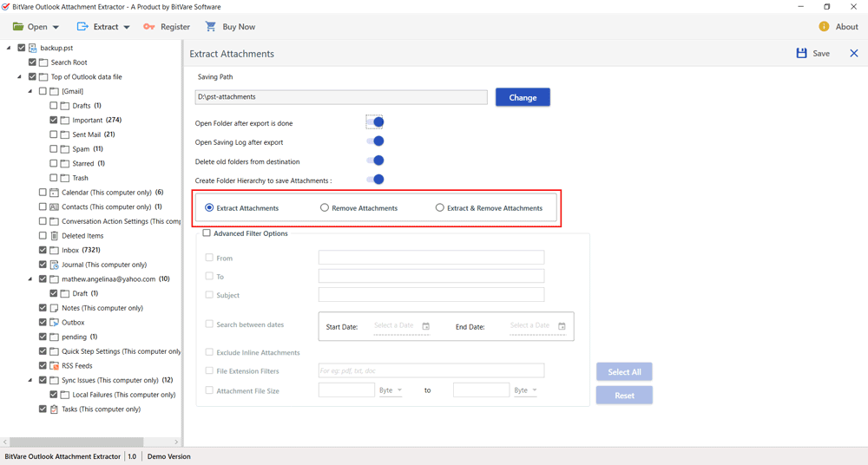This screenshot has height=465, width=868.
Task: Close the Extract Attachments panel with X
Action: [853, 54]
